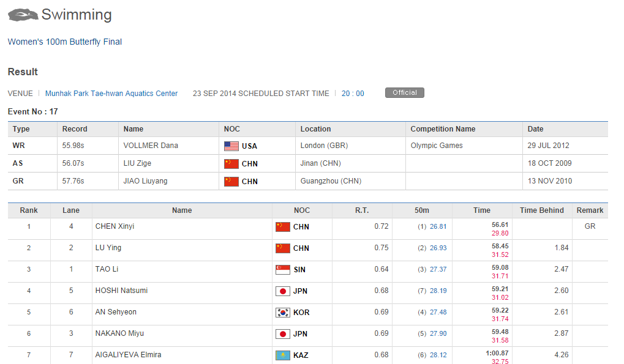Select the name LU Ying
The image size is (624, 364).
(x=108, y=248)
